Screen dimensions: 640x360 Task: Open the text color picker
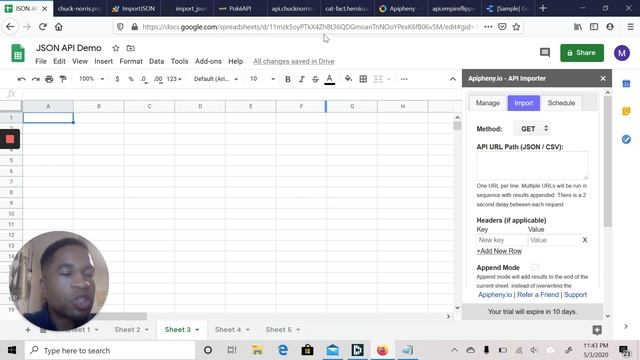pos(329,79)
